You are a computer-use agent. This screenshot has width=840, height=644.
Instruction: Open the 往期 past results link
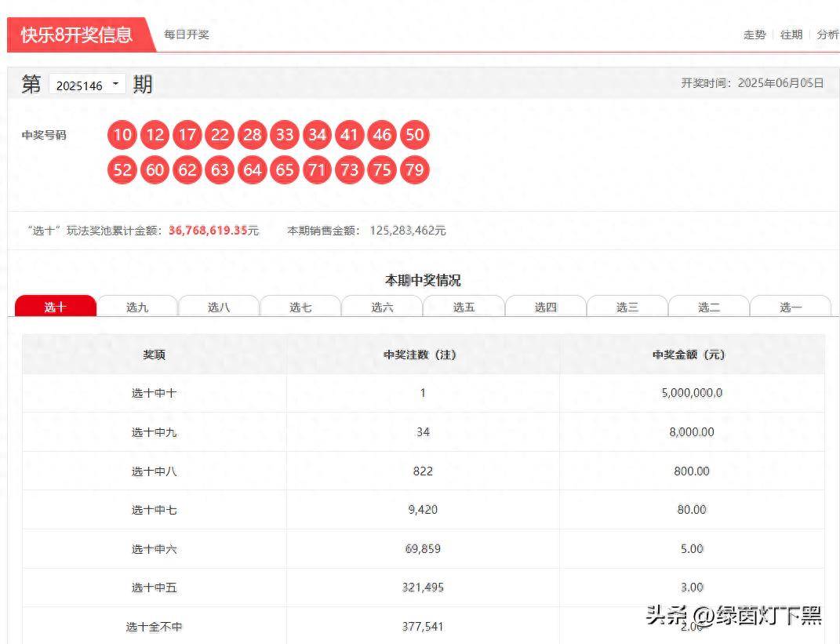pyautogui.click(x=791, y=35)
